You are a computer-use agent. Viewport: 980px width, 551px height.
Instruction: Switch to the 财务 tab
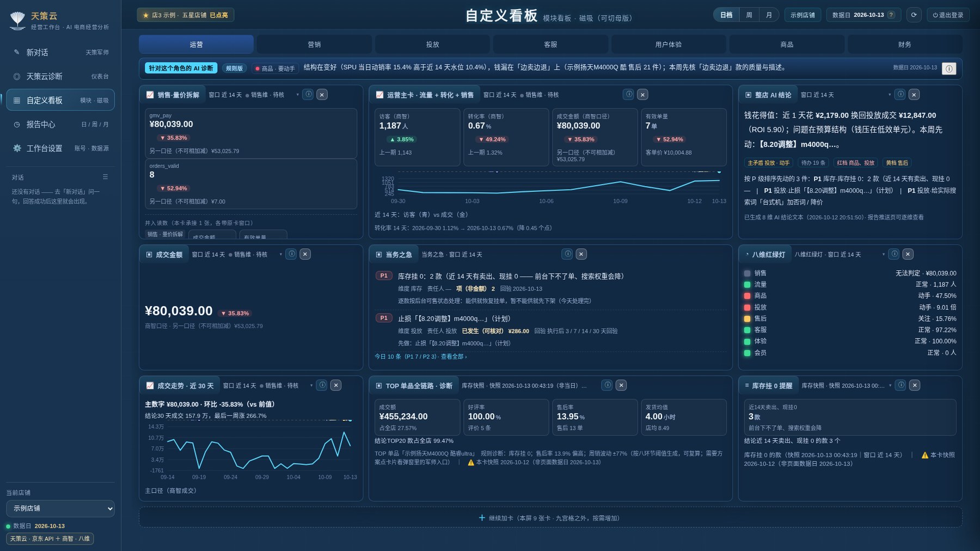tap(905, 45)
